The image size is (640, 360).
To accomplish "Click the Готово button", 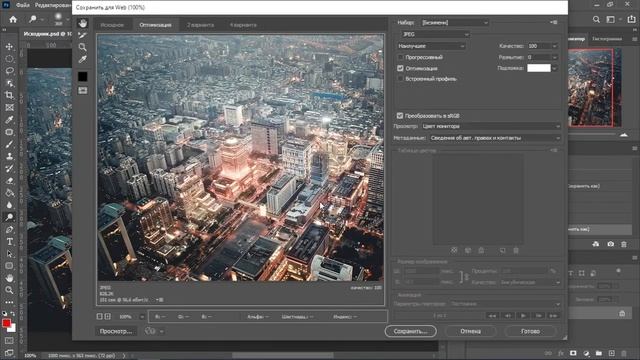I will pyautogui.click(x=530, y=331).
